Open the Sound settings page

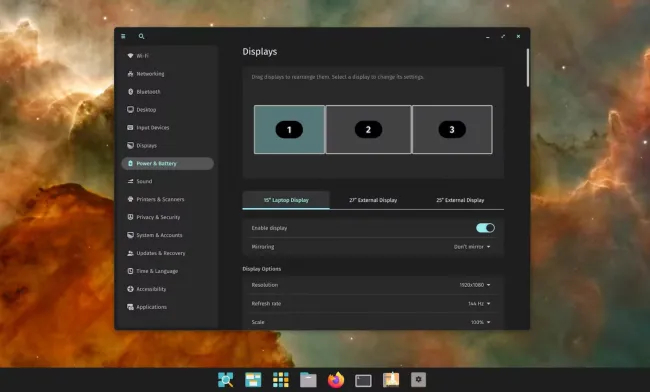click(x=167, y=181)
